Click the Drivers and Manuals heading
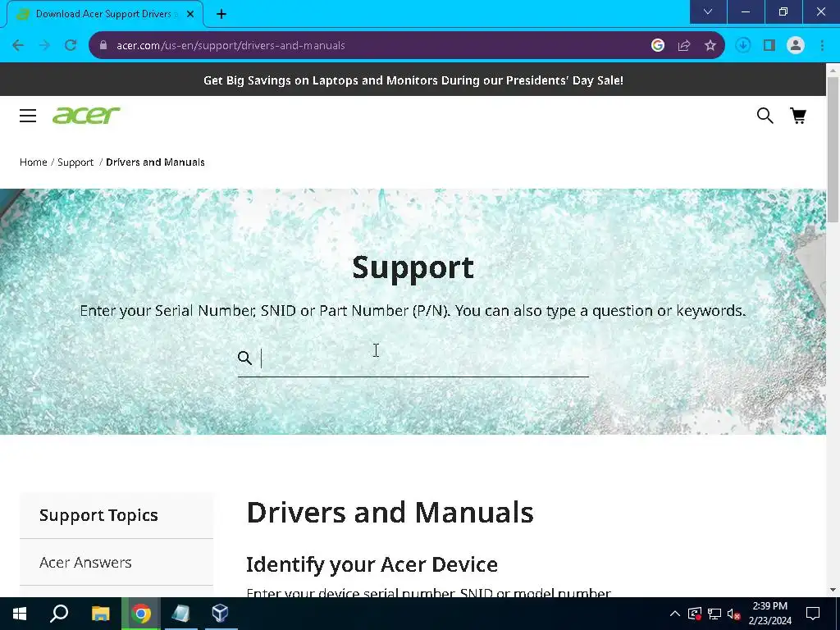This screenshot has width=840, height=630. tap(390, 513)
